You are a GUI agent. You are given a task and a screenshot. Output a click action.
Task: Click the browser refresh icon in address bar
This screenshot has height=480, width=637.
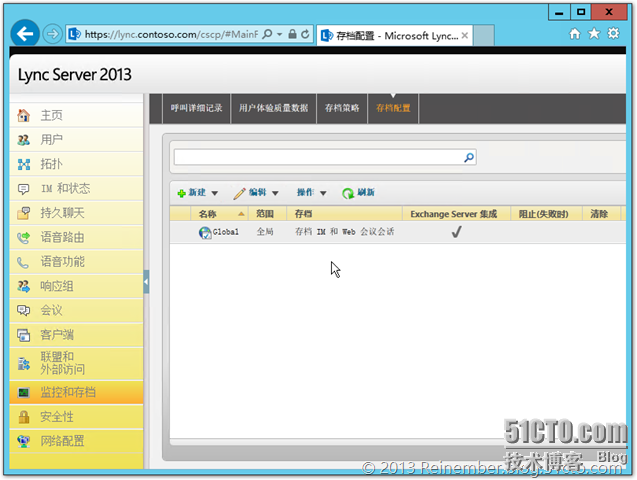305,34
